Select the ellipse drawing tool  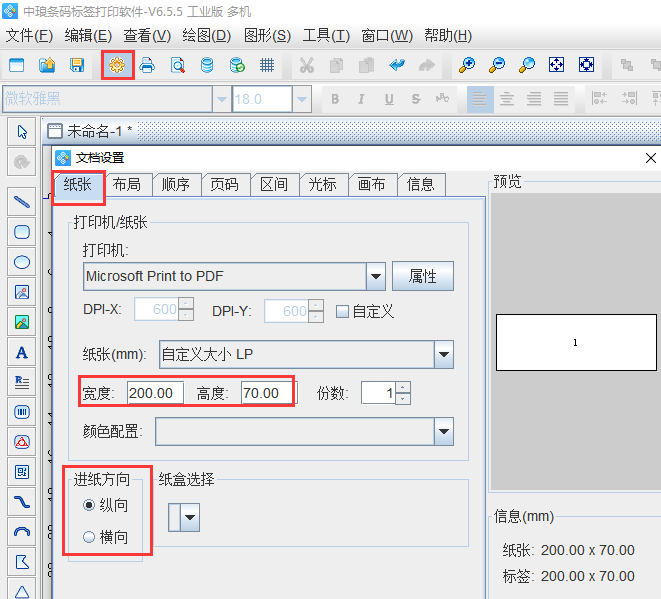point(22,262)
